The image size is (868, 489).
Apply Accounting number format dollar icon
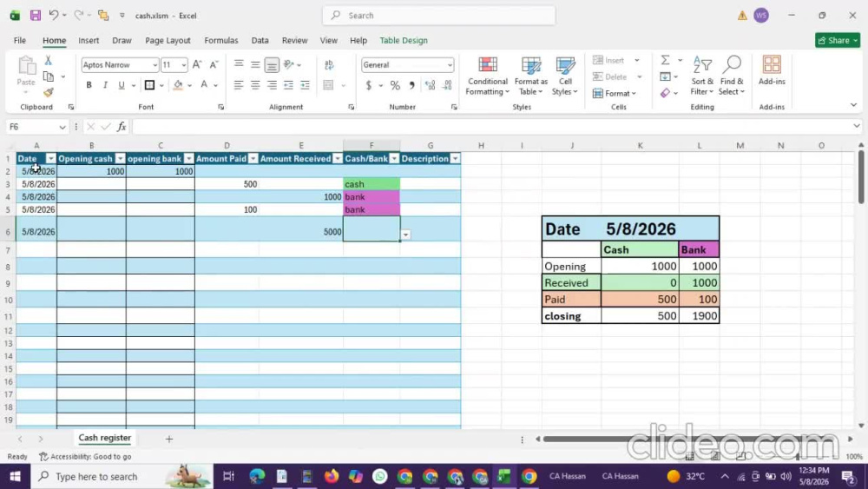(x=369, y=85)
